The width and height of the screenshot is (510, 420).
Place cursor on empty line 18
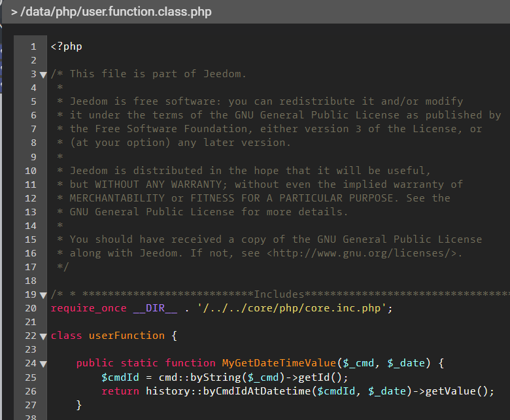coord(196,281)
